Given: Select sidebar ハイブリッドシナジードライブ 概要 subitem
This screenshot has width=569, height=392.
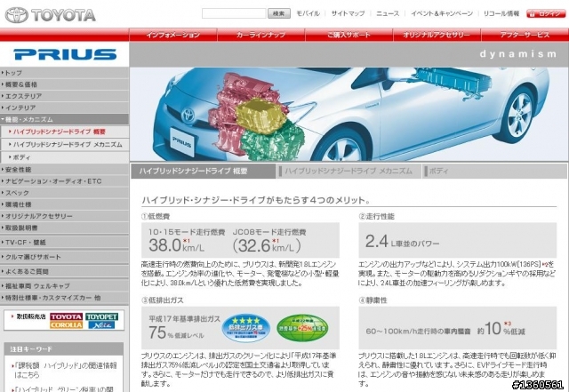Looking at the screenshot, I should [64, 132].
